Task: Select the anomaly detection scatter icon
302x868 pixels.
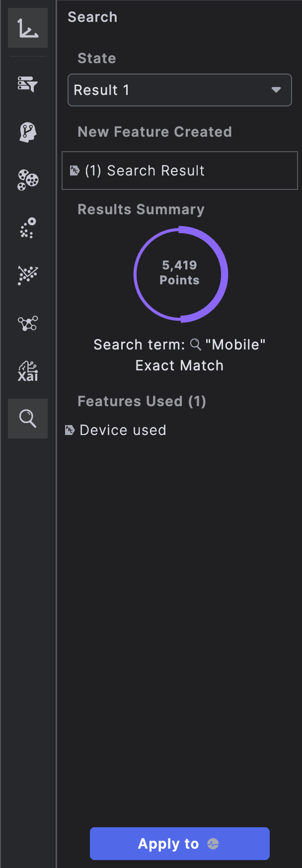Action: (28, 228)
